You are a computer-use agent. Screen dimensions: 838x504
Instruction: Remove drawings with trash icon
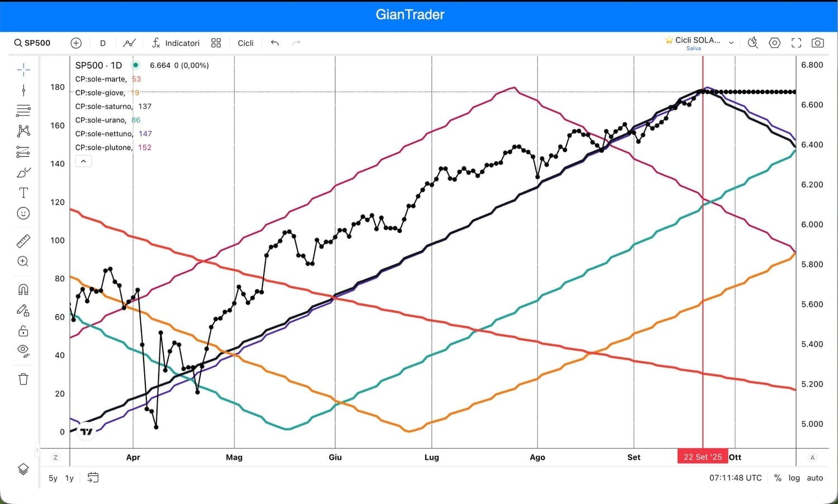click(x=23, y=379)
